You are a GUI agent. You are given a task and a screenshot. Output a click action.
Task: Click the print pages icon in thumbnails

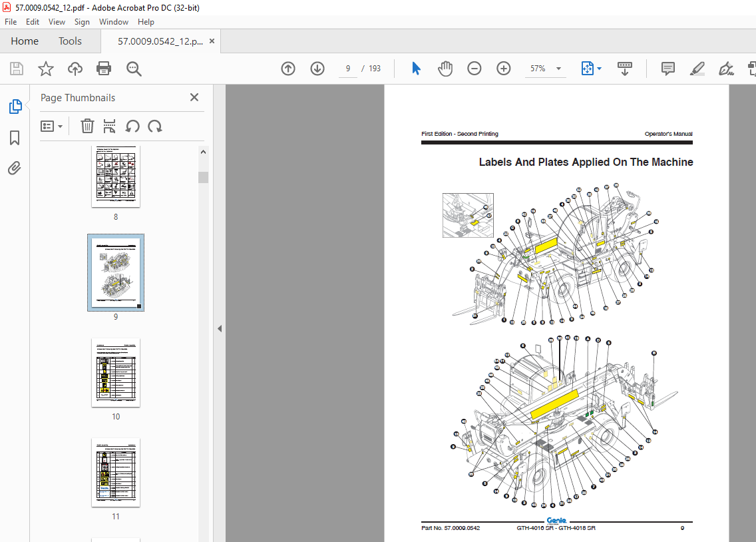(109, 127)
